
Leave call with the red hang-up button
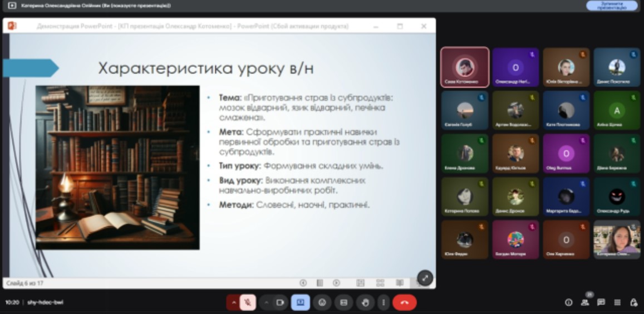(x=404, y=302)
